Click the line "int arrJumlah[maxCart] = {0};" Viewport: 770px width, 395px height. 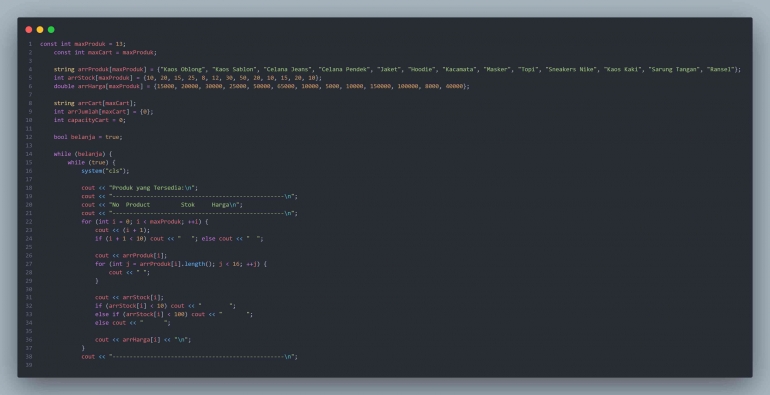[104, 112]
